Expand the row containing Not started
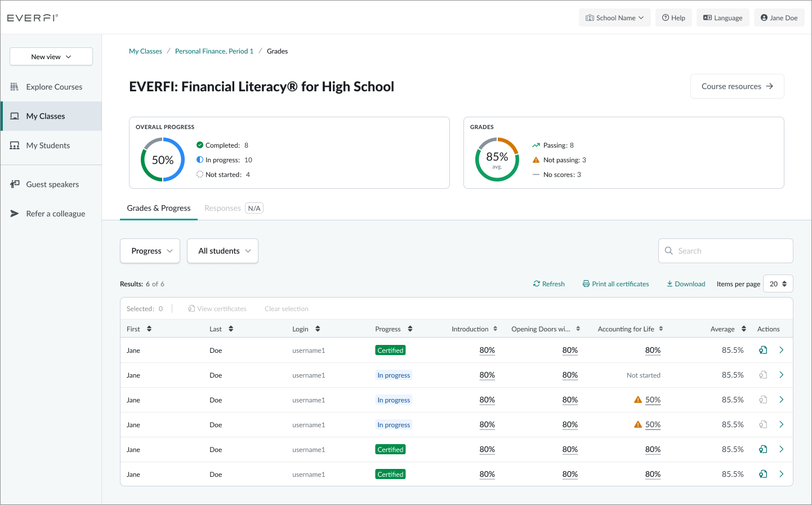The height and width of the screenshot is (505, 812). pyautogui.click(x=782, y=375)
